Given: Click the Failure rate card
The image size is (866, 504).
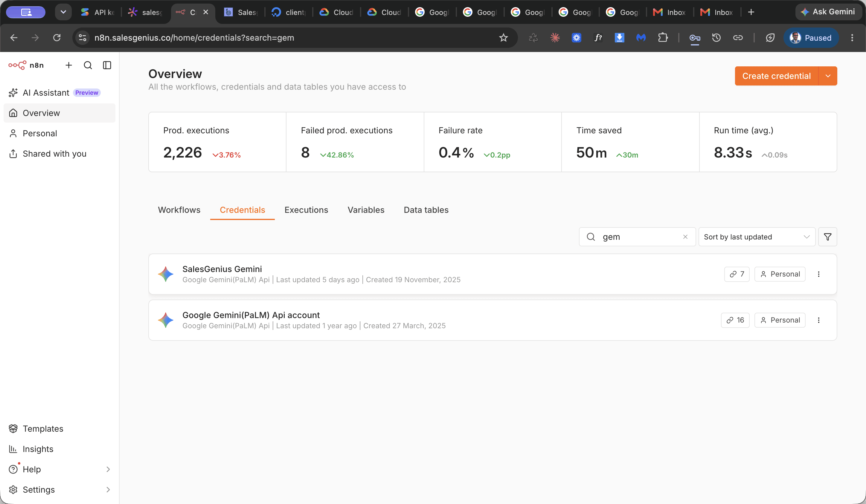Looking at the screenshot, I should [x=493, y=142].
